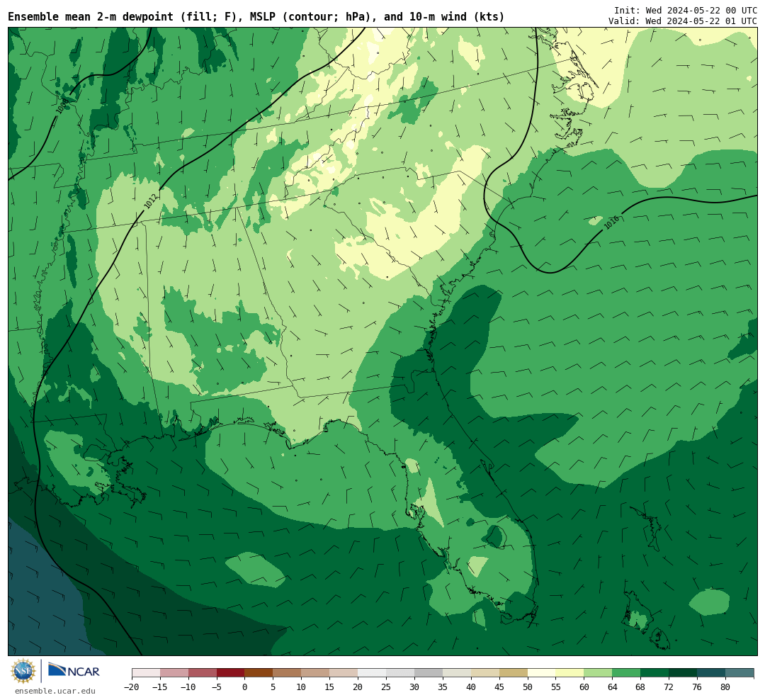
Task: Click the 1008 isobar label
Action: [62, 106]
